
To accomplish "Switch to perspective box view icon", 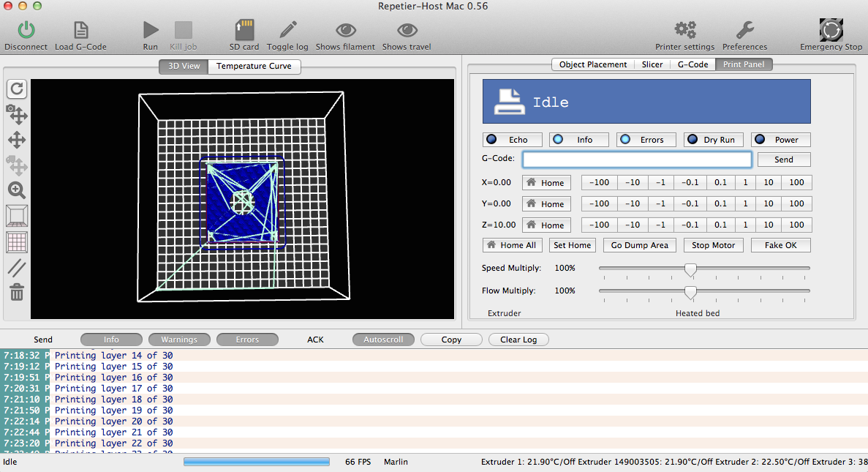I will [17, 216].
